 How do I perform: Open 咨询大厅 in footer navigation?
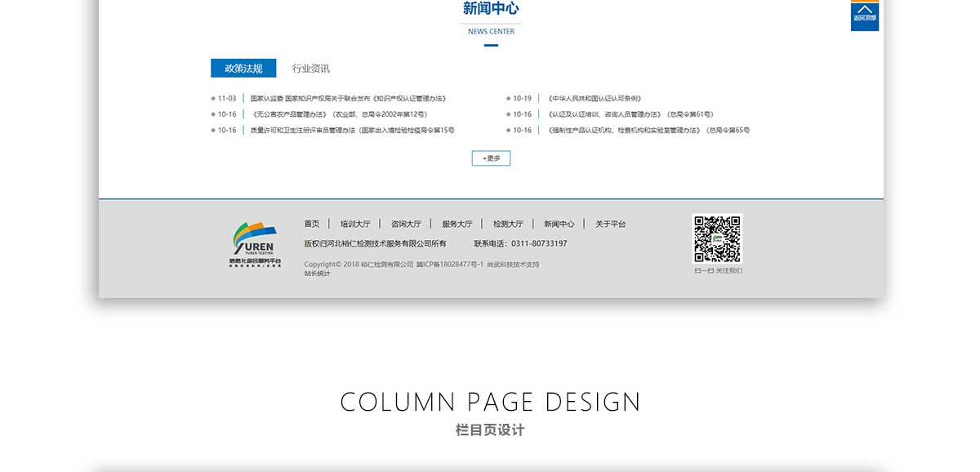click(406, 224)
